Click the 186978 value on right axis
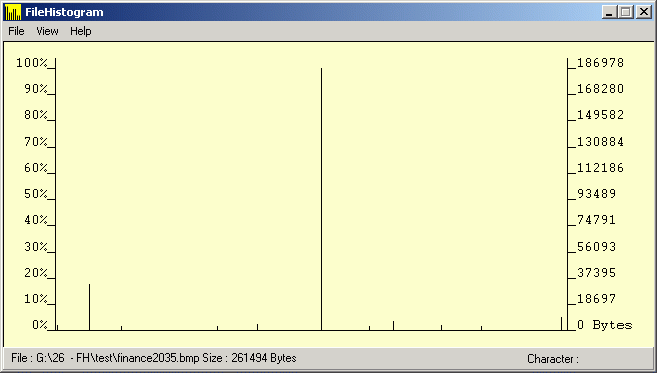Viewport: 657px width, 373px height. click(600, 63)
